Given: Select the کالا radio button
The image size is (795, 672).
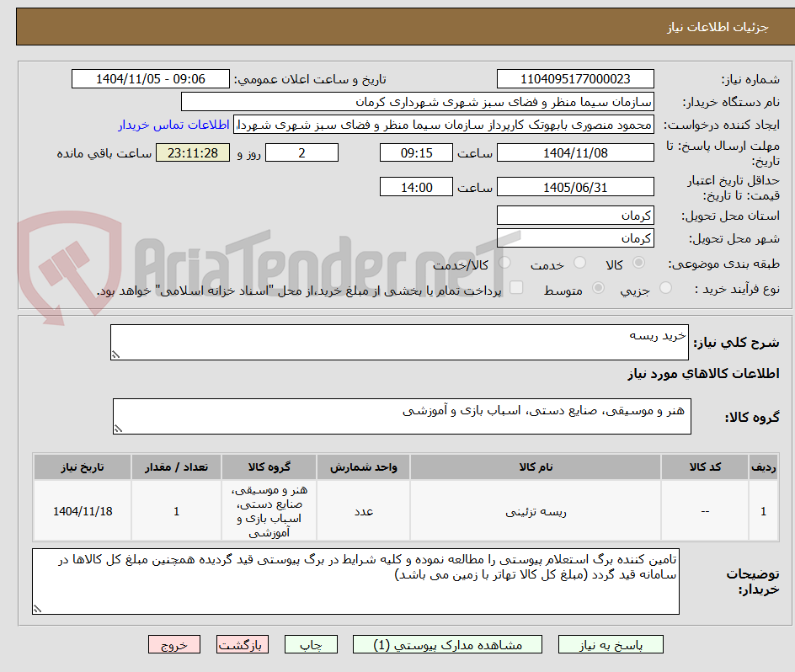Looking at the screenshot, I should [639, 263].
